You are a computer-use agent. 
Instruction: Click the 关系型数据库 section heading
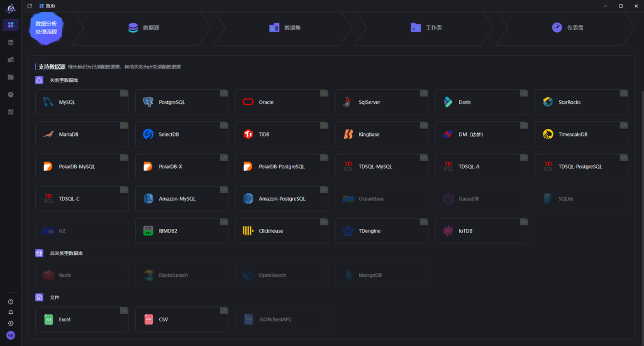(64, 80)
